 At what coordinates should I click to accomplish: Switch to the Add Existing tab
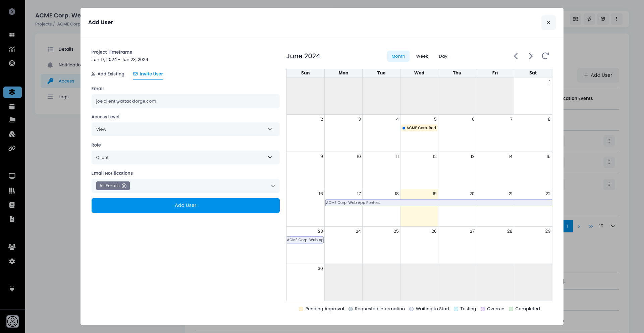[x=108, y=74]
